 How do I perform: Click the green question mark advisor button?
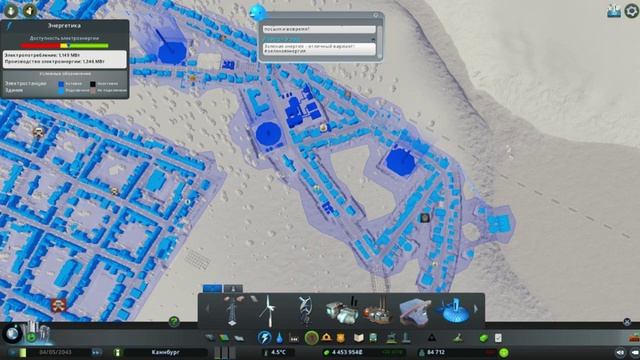[x=174, y=322]
